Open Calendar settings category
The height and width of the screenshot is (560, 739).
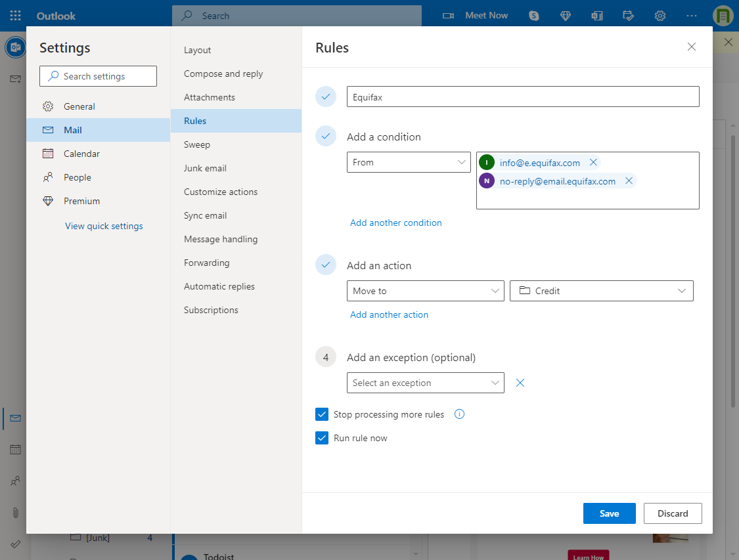pyautogui.click(x=98, y=154)
